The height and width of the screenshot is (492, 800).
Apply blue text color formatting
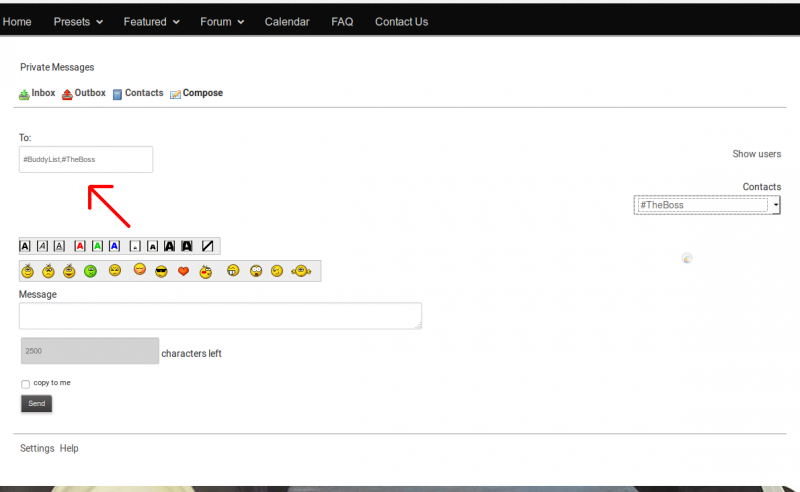pos(115,245)
